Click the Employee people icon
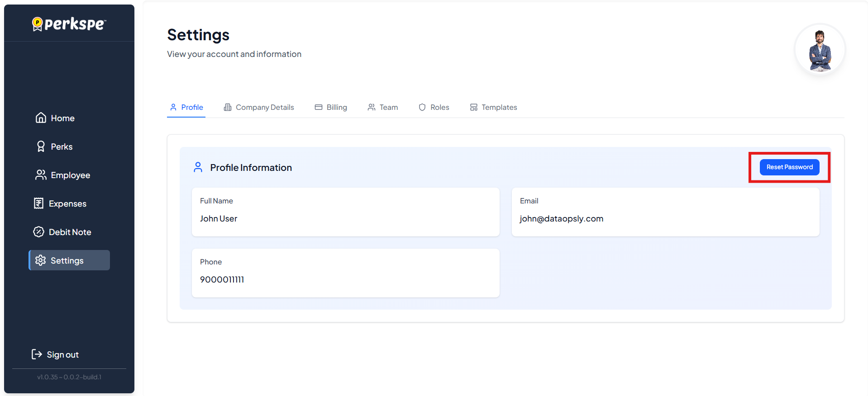Image resolution: width=868 pixels, height=396 pixels. click(41, 175)
